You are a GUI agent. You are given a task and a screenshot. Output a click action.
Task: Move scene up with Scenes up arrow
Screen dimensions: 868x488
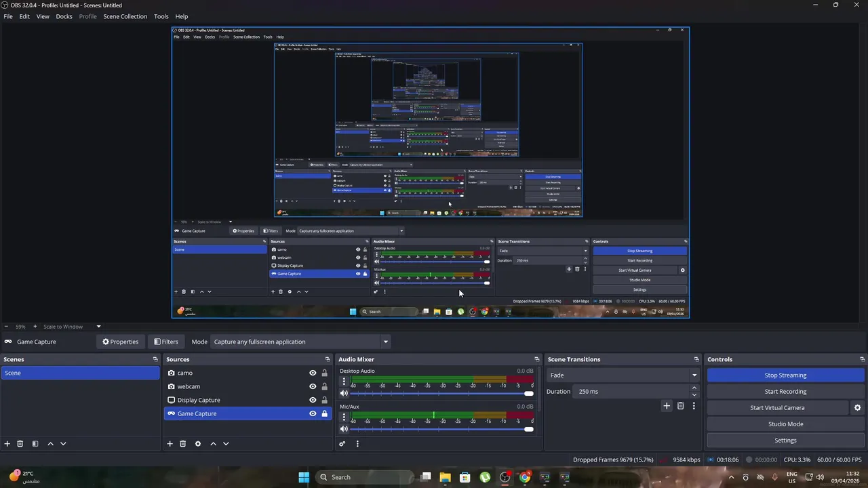50,444
